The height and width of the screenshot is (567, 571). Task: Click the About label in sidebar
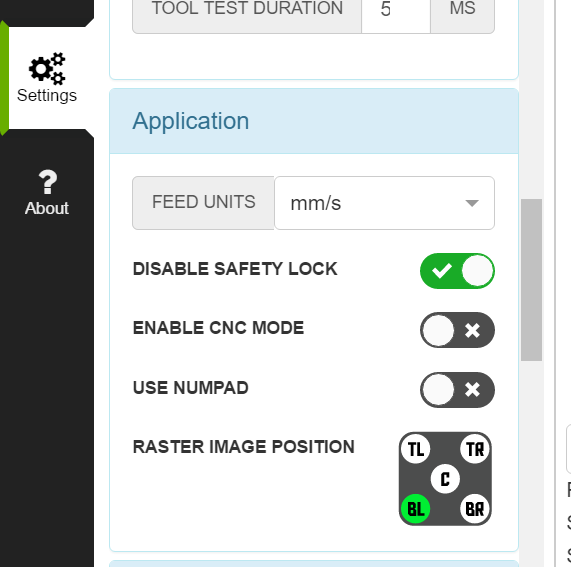47,208
